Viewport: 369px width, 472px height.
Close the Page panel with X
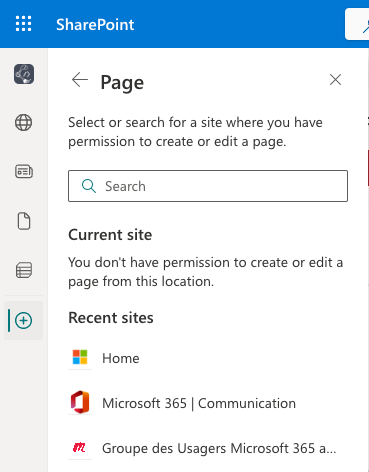pyautogui.click(x=335, y=80)
